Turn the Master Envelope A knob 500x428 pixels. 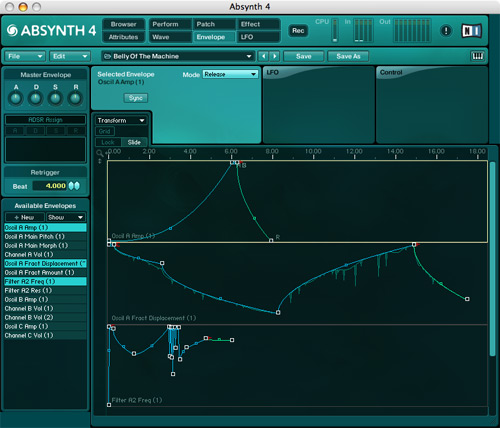coord(16,98)
